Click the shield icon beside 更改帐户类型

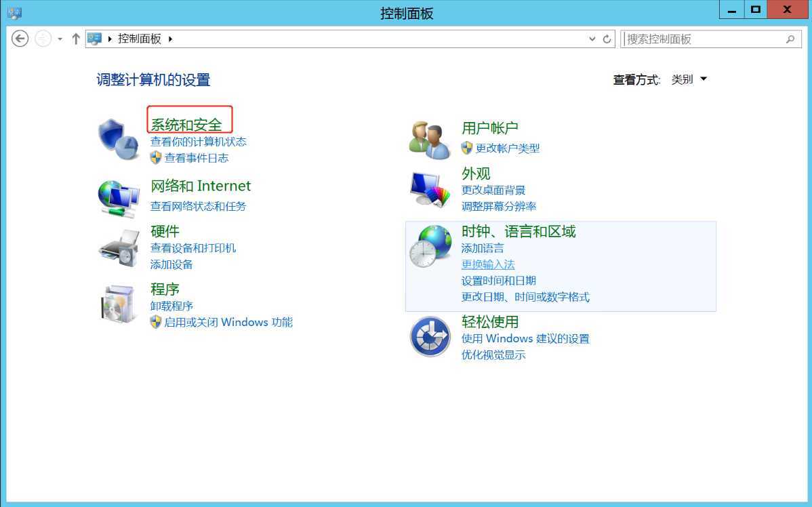467,148
